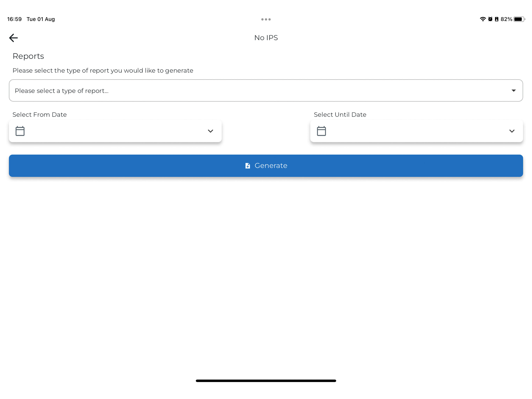Click the Until Date calendar icon
The image size is (532, 399).
(321, 131)
